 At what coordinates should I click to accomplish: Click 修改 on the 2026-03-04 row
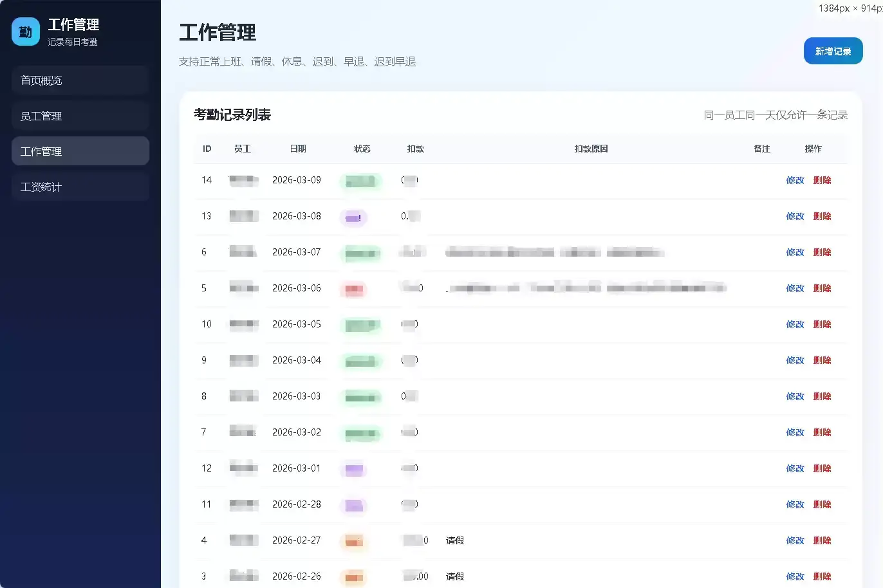(795, 360)
